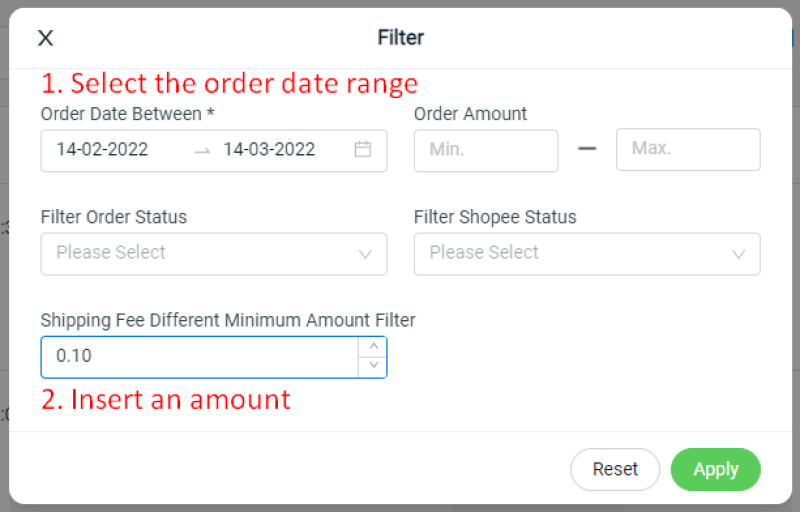Increase the shipping fee amount with up arrow
Image resolution: width=800 pixels, height=512 pixels.
pyautogui.click(x=373, y=347)
